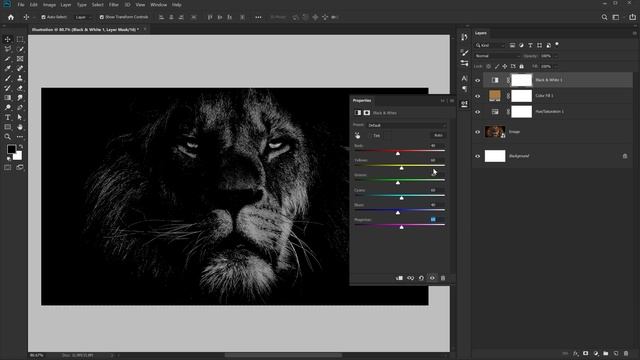This screenshot has height=360, width=640.
Task: Open the Search icon at top right
Action: pyautogui.click(x=604, y=17)
